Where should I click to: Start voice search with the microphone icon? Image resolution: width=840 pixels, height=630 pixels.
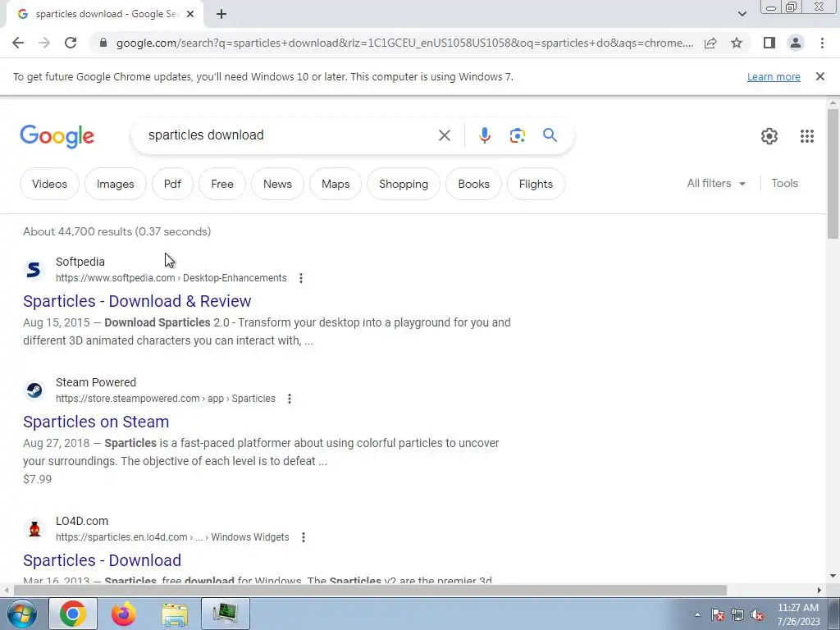click(484, 135)
